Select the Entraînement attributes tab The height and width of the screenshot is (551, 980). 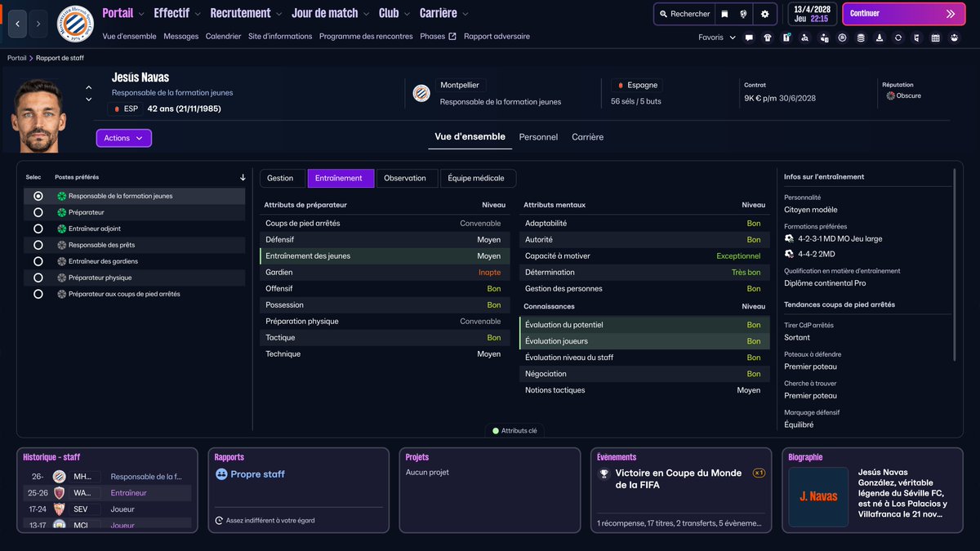[341, 178]
